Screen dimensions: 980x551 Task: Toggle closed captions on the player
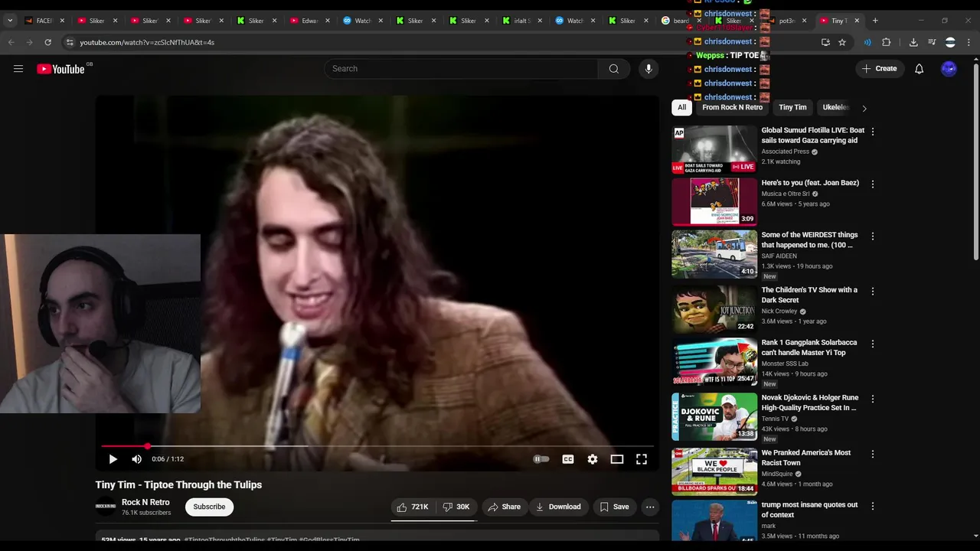tap(567, 459)
